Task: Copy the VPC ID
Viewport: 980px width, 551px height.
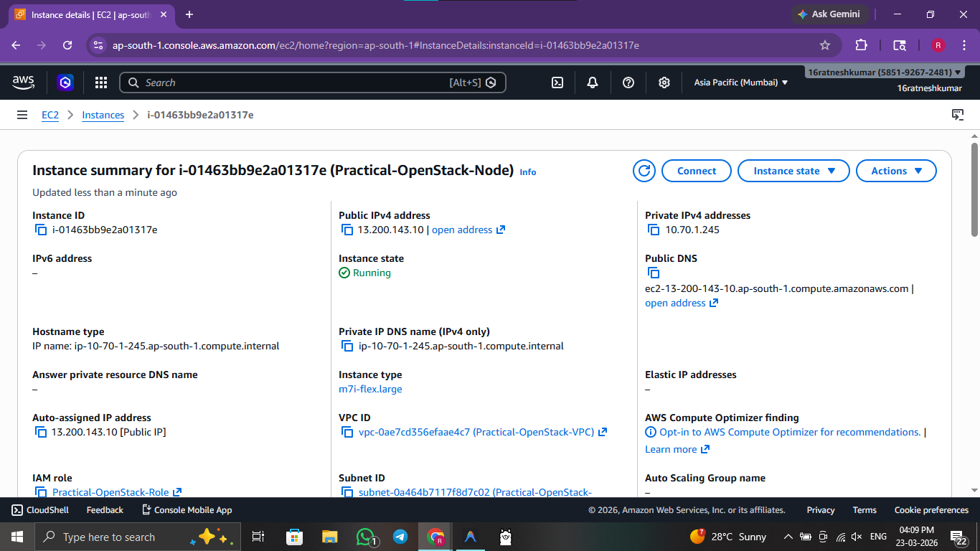Action: tap(347, 432)
